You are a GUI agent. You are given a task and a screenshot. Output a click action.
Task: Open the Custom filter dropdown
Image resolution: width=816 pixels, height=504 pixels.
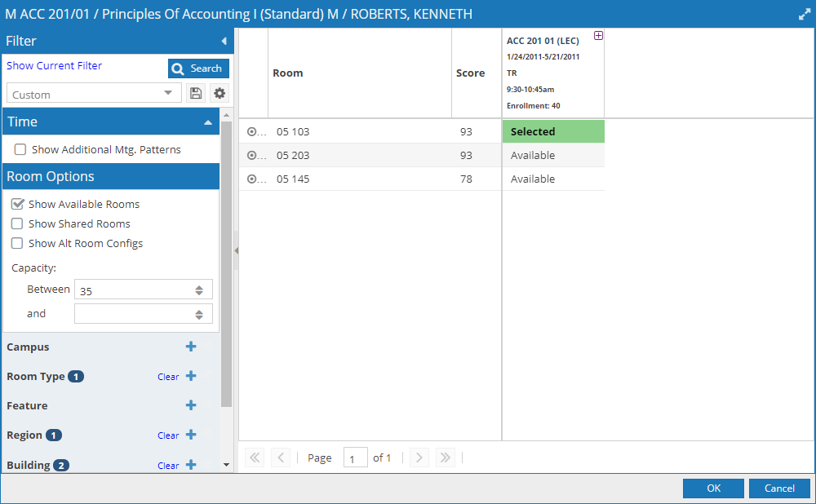pyautogui.click(x=94, y=94)
